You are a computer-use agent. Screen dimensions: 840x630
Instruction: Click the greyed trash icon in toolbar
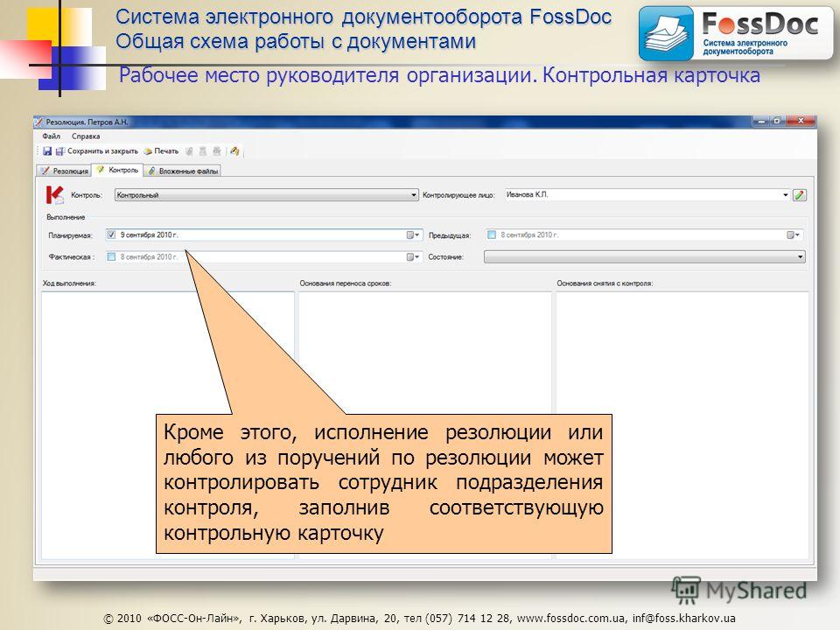pyautogui.click(x=202, y=151)
